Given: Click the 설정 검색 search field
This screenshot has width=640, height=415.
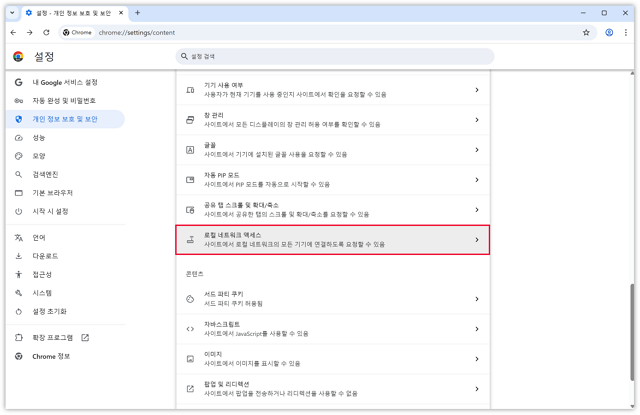Looking at the screenshot, I should point(335,56).
